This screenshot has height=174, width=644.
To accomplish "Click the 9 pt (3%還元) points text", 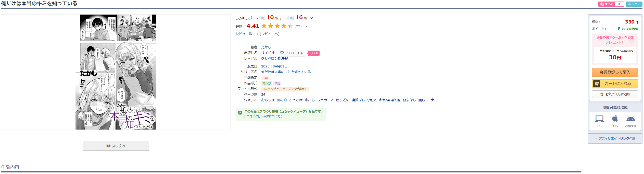I will click(x=628, y=29).
